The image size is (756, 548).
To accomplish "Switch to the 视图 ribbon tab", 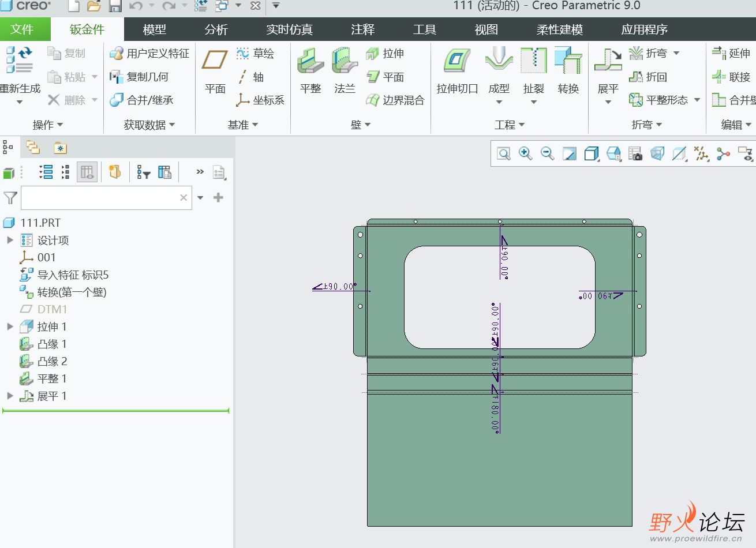I will [486, 29].
